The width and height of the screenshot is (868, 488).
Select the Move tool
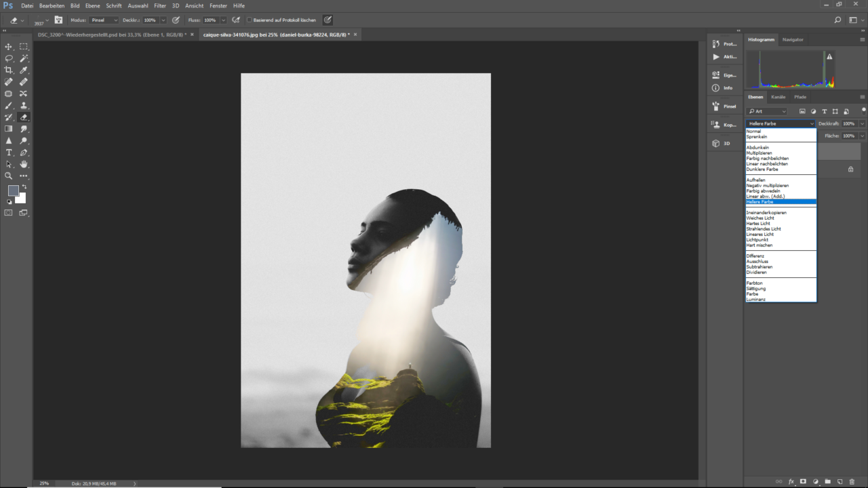pos(9,47)
